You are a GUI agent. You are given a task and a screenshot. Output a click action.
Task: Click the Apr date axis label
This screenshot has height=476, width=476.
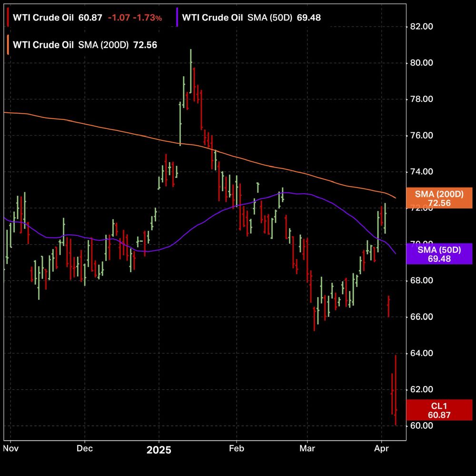381,449
